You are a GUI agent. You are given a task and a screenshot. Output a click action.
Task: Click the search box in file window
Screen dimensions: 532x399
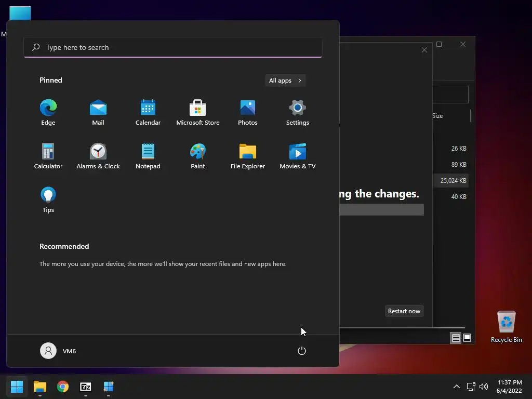point(450,95)
